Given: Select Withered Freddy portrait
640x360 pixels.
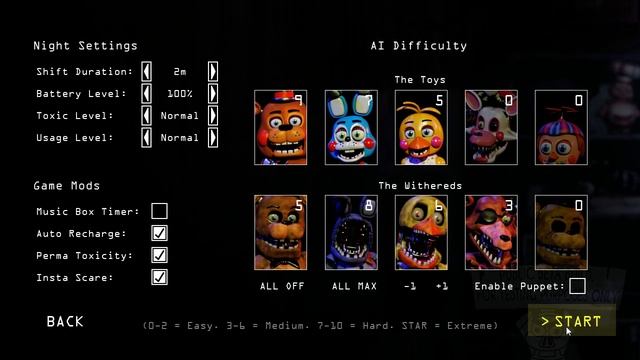Looking at the screenshot, I should (x=280, y=233).
